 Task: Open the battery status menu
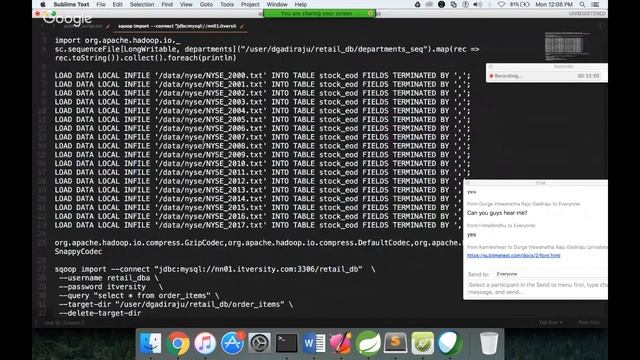(520, 4)
